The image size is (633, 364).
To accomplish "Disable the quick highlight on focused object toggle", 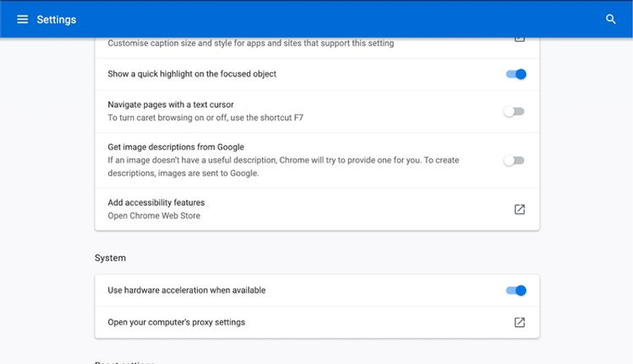I will click(x=516, y=74).
